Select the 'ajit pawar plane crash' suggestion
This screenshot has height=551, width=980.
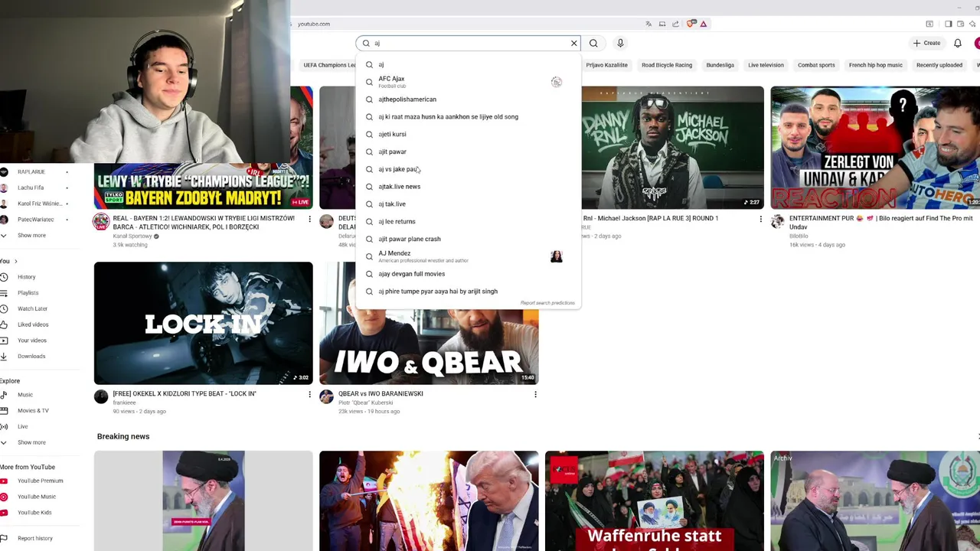coord(468,239)
